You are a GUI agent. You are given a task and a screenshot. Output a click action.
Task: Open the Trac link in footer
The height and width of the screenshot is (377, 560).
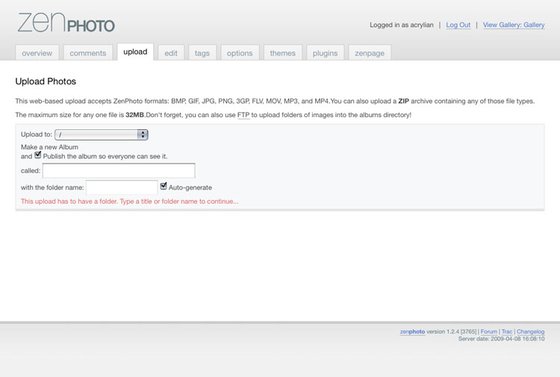(507, 332)
